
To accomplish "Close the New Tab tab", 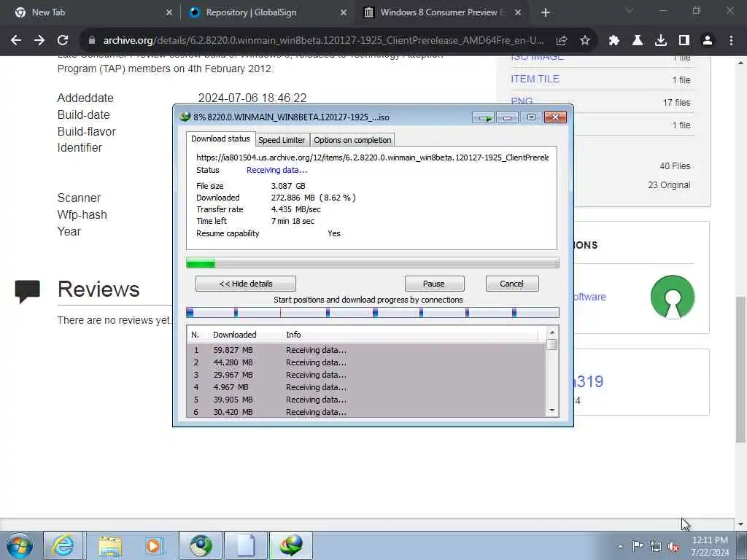I will (169, 12).
